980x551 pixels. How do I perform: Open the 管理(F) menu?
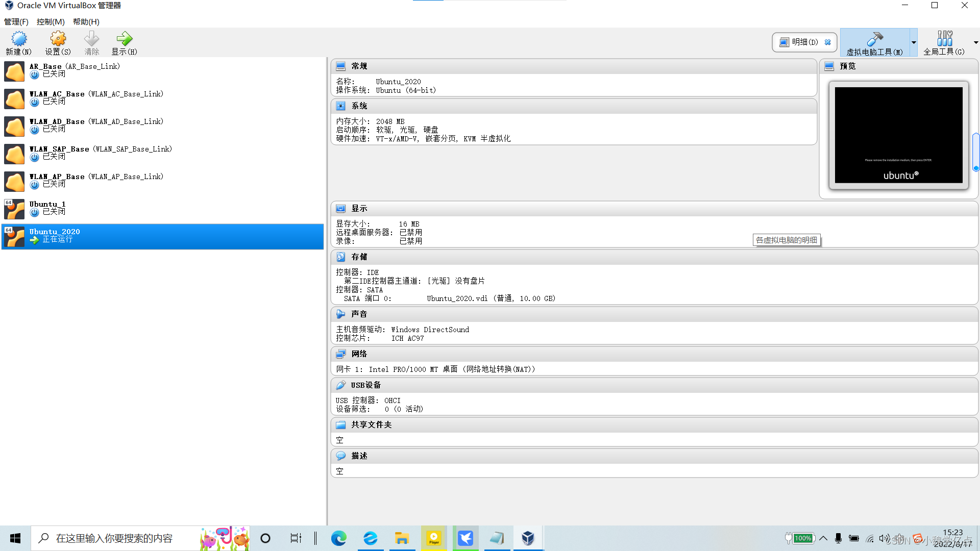tap(16, 21)
